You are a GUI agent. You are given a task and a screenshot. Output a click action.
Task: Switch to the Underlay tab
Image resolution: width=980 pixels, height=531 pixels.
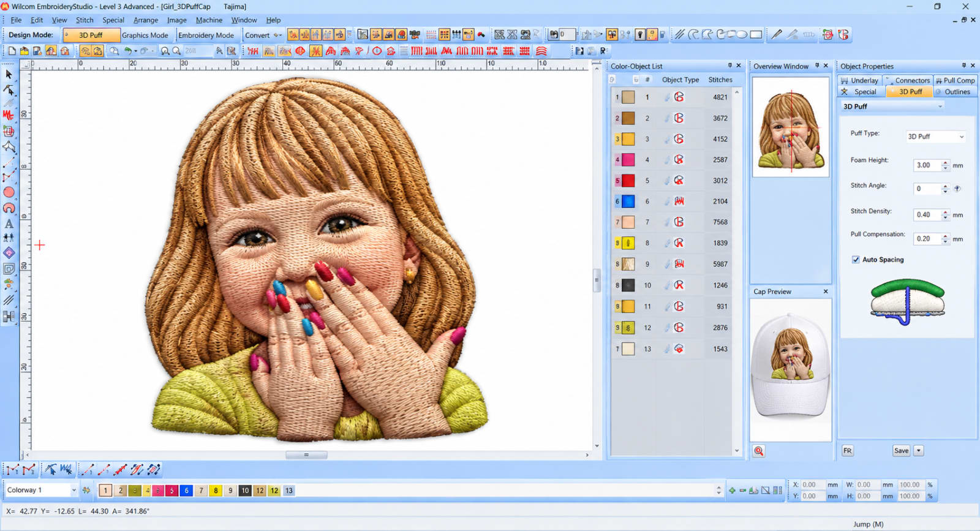[x=860, y=80]
